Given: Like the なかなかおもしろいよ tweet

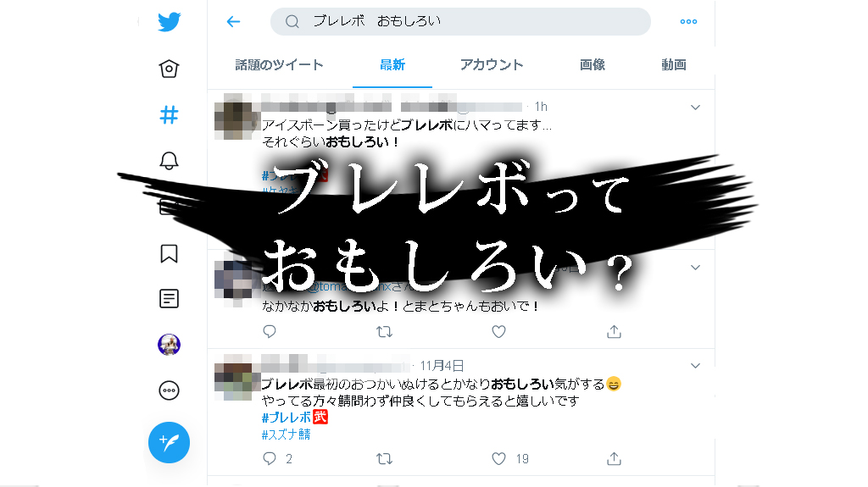Looking at the screenshot, I should [498, 331].
